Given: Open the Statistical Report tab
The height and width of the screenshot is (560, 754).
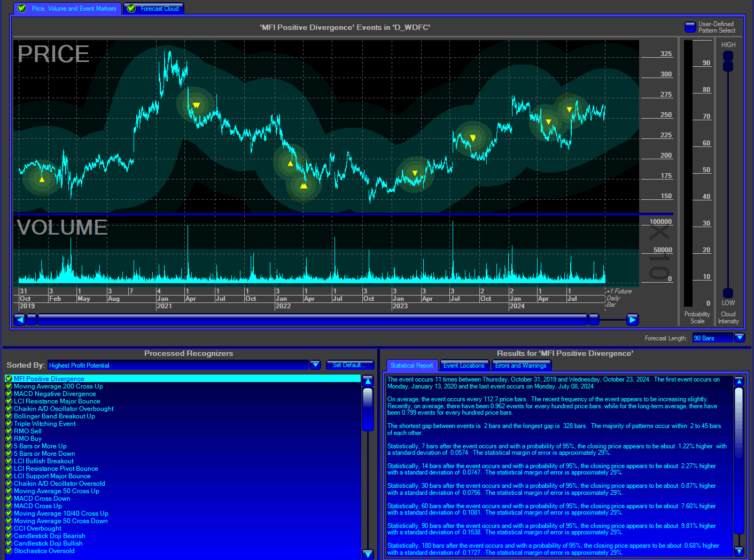Looking at the screenshot, I should pyautogui.click(x=411, y=365).
